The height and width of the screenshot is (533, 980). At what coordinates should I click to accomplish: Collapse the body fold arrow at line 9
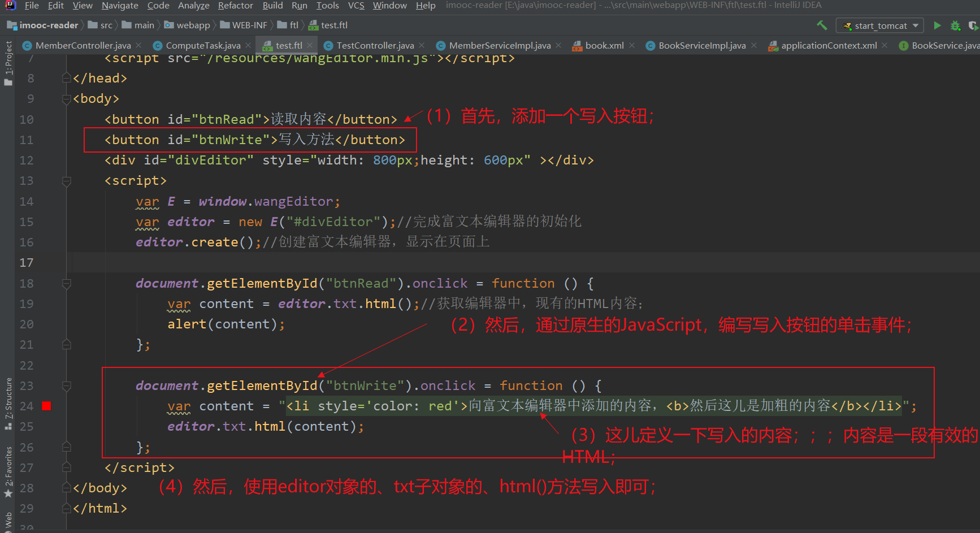[x=66, y=98]
